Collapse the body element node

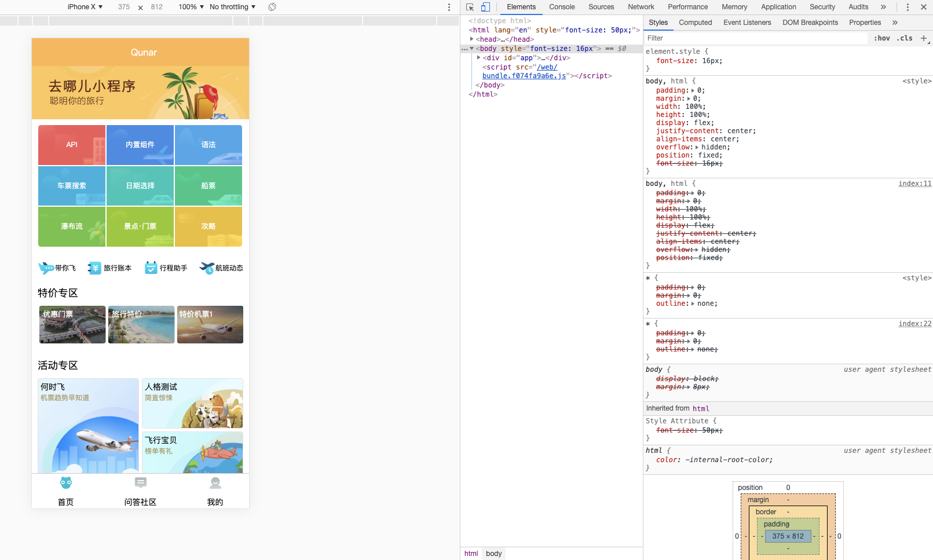(472, 49)
